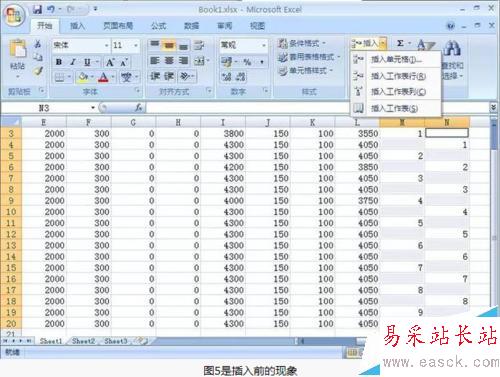The height and width of the screenshot is (377, 500).
Task: Apply the red font color A
Action: click(x=104, y=78)
